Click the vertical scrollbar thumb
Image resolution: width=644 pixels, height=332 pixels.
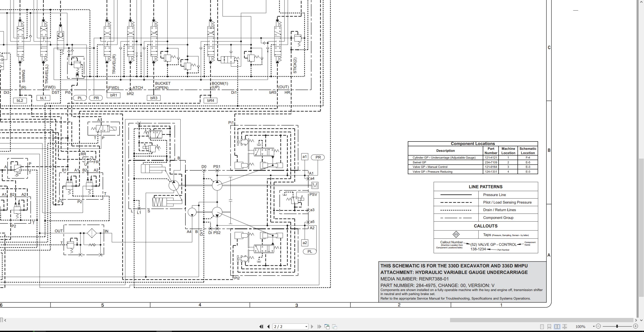(x=641, y=228)
